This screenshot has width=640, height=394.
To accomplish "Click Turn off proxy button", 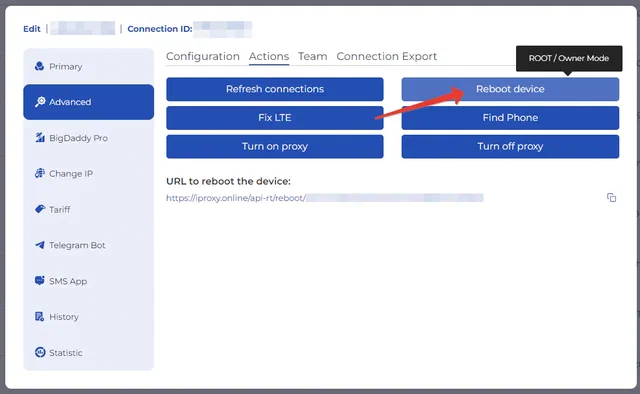I will click(x=510, y=146).
